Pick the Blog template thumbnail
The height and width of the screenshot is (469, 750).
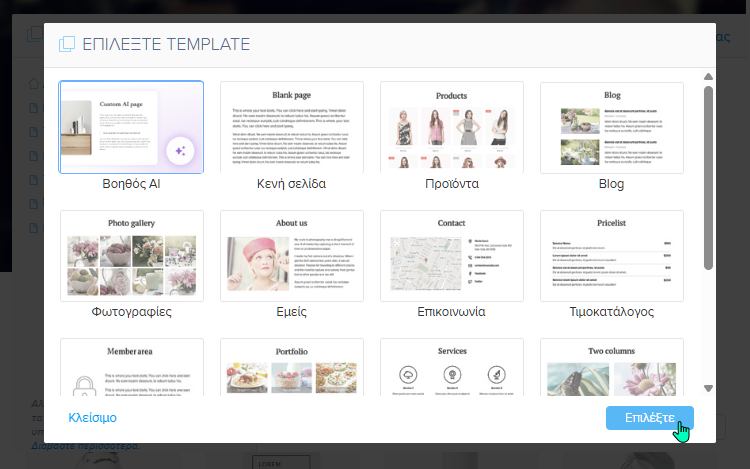611,127
